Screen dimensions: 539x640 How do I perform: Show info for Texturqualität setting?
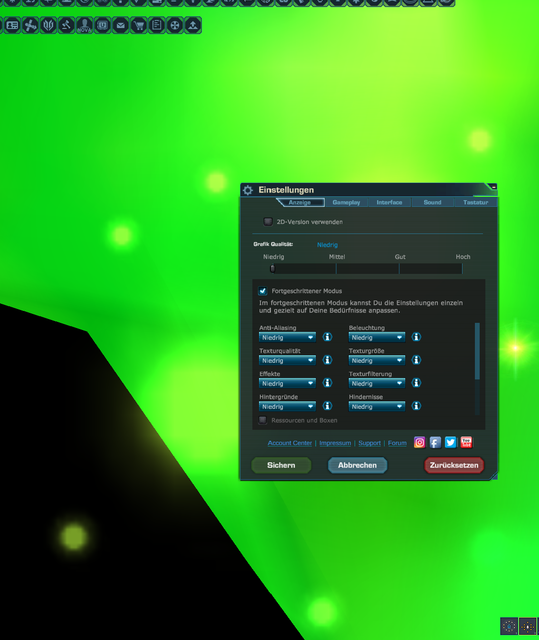327,360
